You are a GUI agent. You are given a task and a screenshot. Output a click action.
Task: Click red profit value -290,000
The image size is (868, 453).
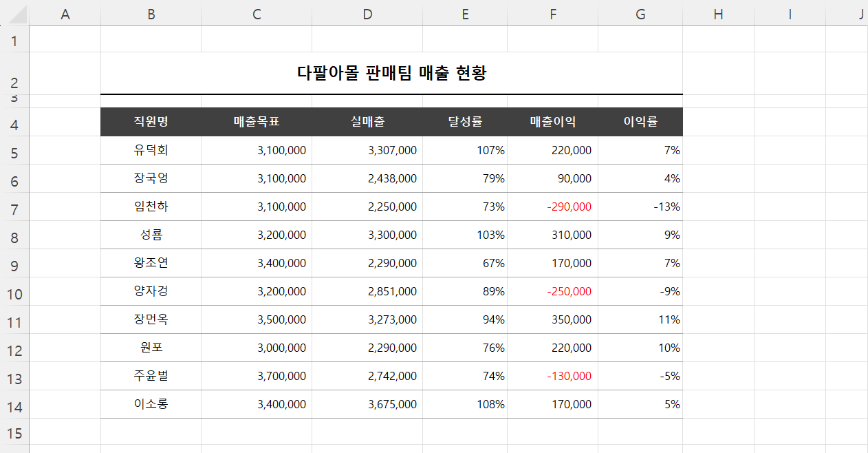click(569, 207)
